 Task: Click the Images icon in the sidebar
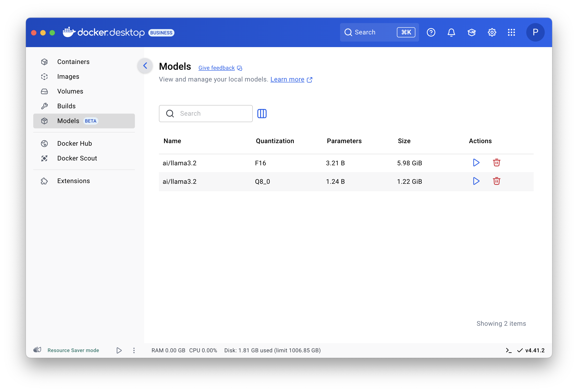tap(44, 77)
